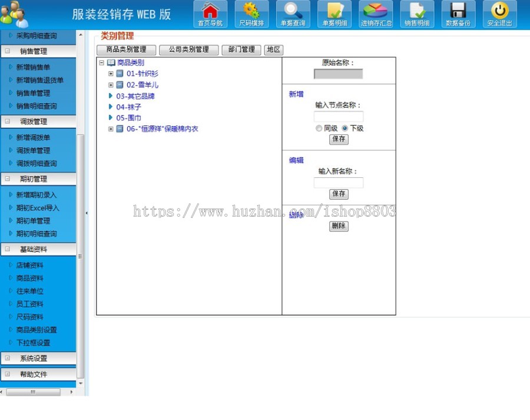Click 保存 button under 新增

pyautogui.click(x=339, y=139)
